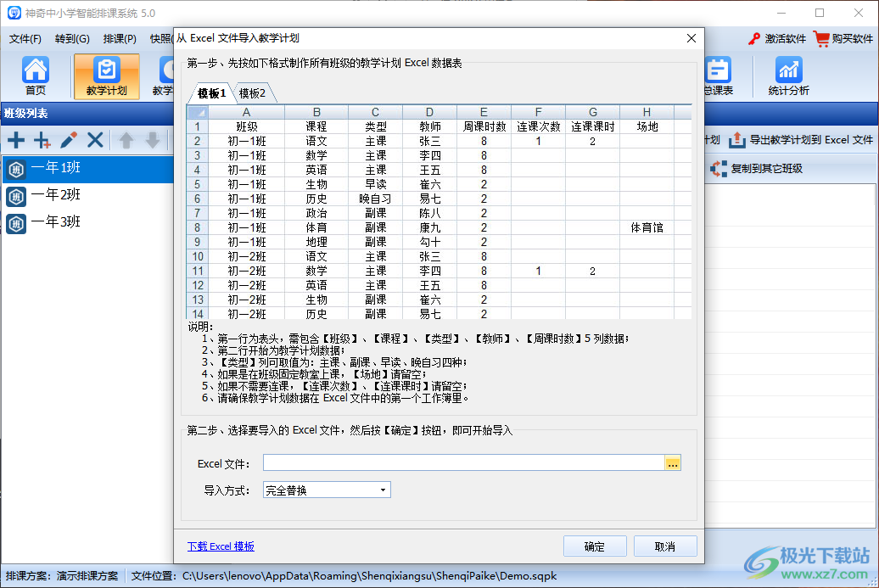The width and height of the screenshot is (879, 588).
Task: Select the 教学计划 toolbar icon
Action: click(107, 76)
